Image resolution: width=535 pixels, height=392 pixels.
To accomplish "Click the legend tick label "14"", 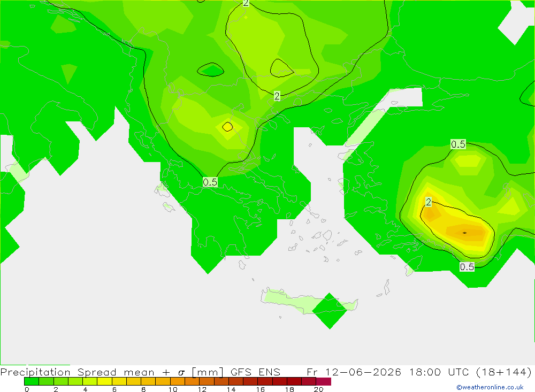I will point(231,389).
